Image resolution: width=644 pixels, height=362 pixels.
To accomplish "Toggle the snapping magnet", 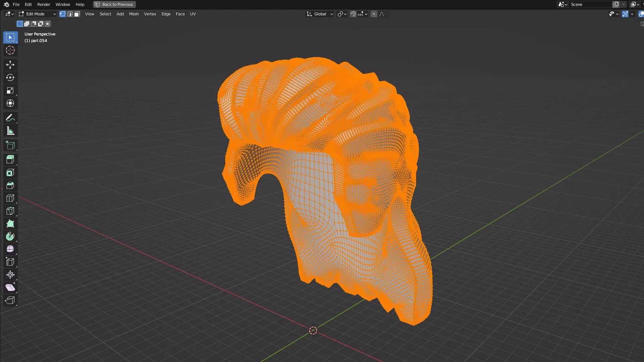I will pyautogui.click(x=353, y=14).
